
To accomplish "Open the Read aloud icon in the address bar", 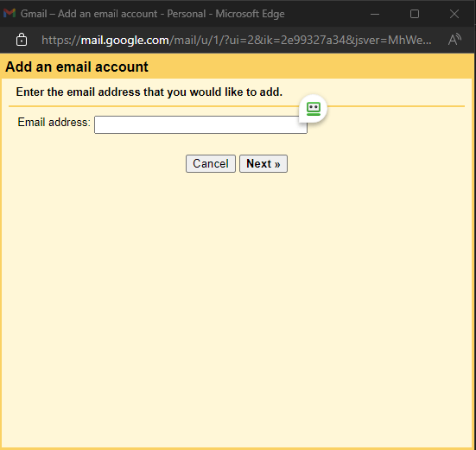I will (x=454, y=40).
